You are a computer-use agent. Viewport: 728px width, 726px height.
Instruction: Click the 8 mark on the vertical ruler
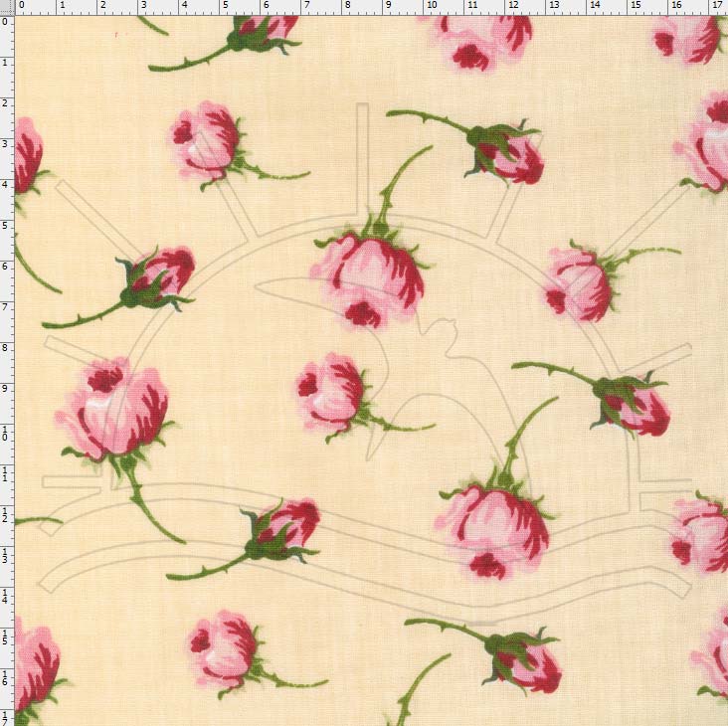coord(5,348)
